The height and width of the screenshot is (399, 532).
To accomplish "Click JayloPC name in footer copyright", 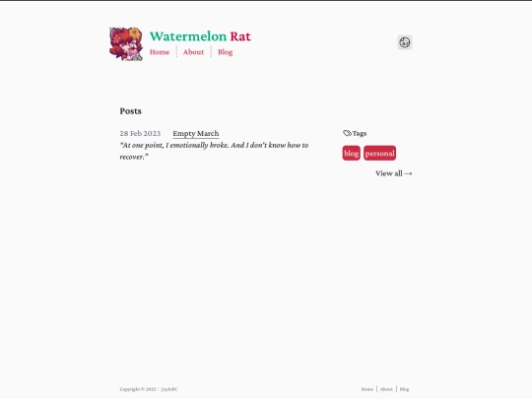I will coord(169,389).
